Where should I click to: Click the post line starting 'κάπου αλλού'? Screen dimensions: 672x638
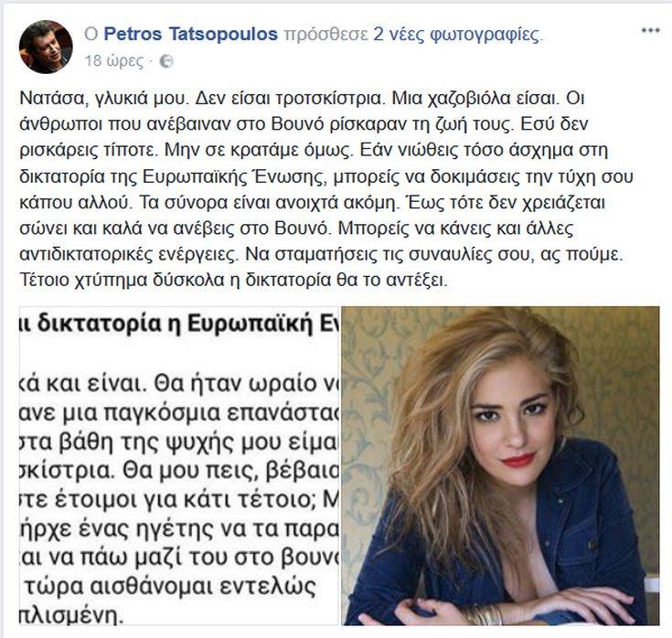click(312, 202)
